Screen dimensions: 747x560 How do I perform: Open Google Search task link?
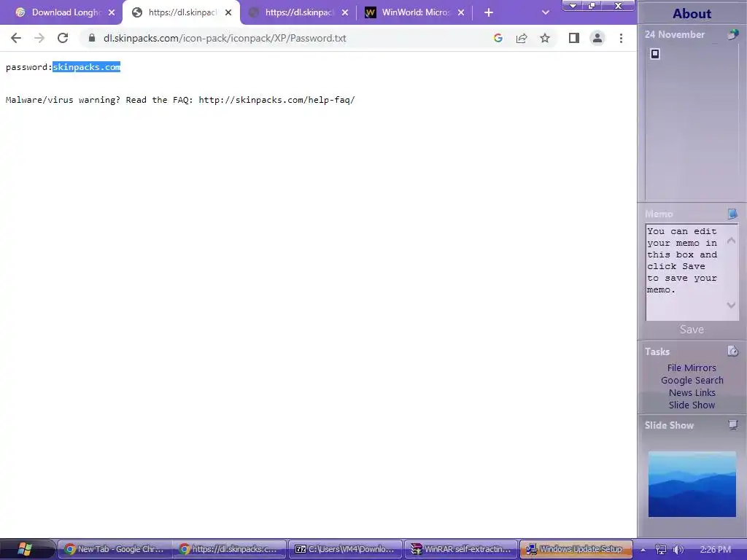(692, 380)
